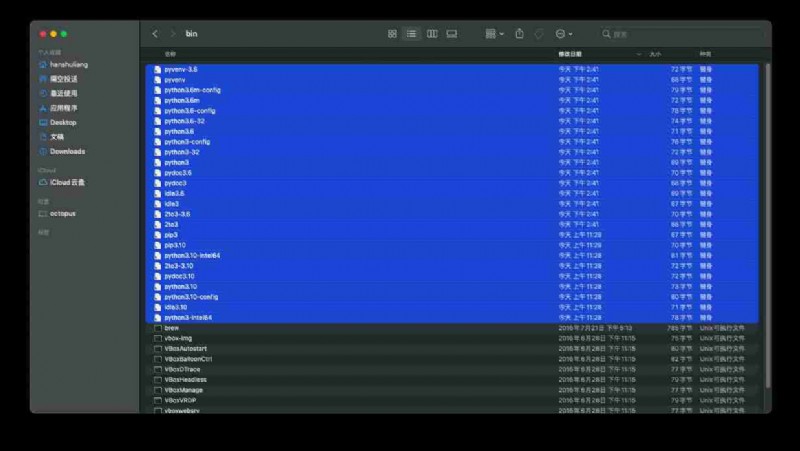Viewport: 800px width, 451px height.
Task: Select the vbox-img file name
Action: [x=179, y=338]
